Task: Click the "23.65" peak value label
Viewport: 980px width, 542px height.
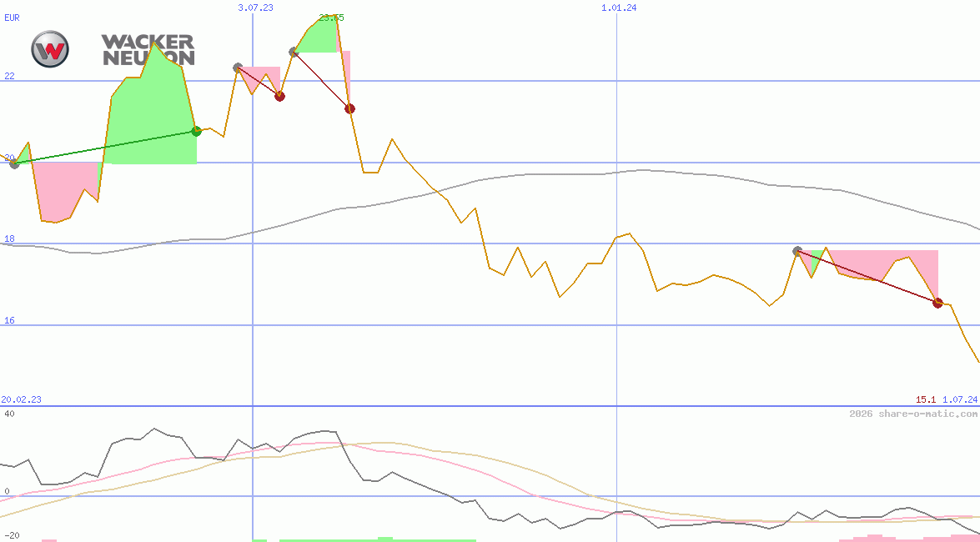Action: (x=331, y=18)
